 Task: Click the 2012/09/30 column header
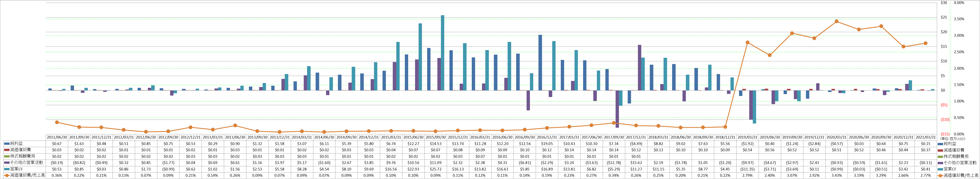coord(168,137)
